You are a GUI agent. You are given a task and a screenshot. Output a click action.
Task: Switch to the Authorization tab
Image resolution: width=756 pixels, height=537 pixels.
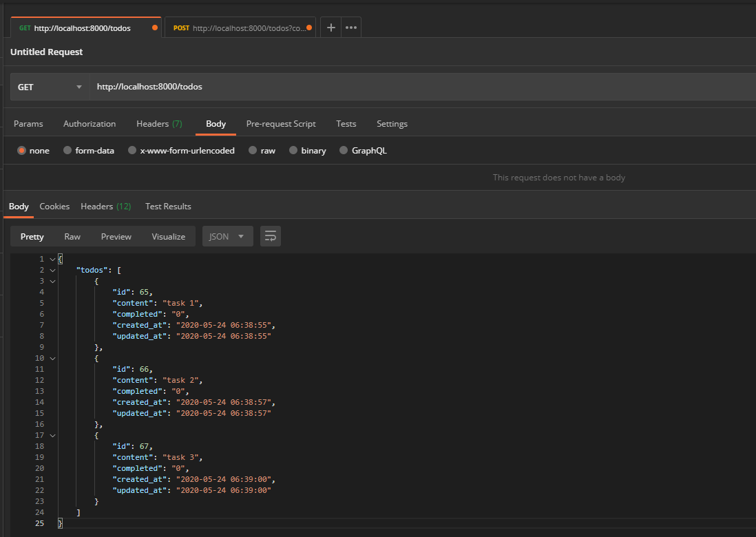(90, 124)
